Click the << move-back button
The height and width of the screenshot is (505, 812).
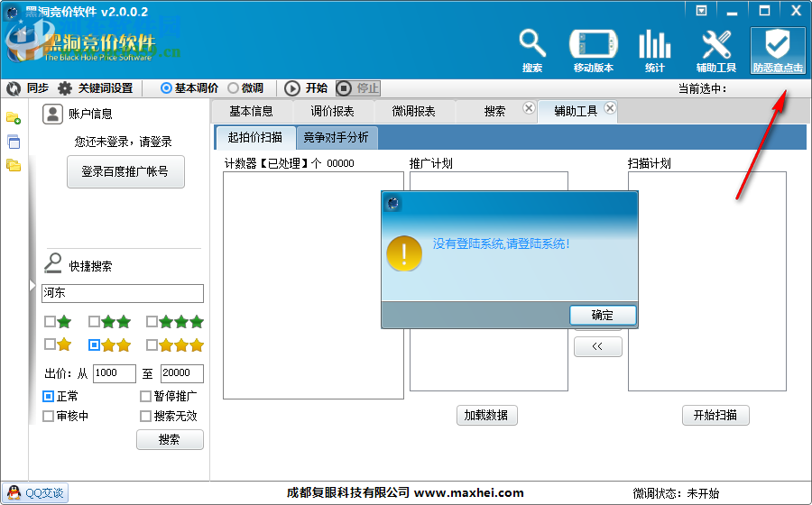pyautogui.click(x=597, y=346)
